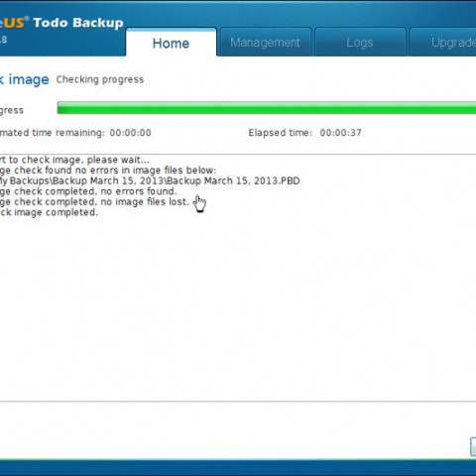This screenshot has height=476, width=476.
Task: Select the 'no errors found' log entry
Action: [x=88, y=191]
